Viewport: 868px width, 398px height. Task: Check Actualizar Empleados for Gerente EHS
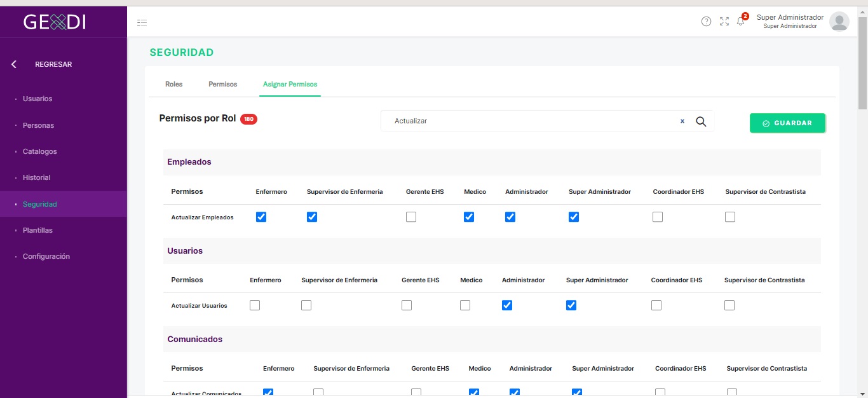coord(411,217)
